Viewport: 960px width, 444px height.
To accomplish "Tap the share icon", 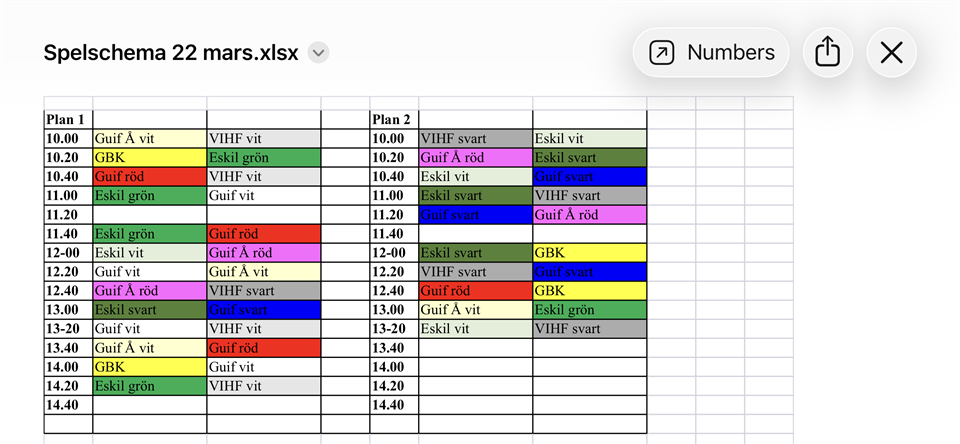I will pos(827,53).
